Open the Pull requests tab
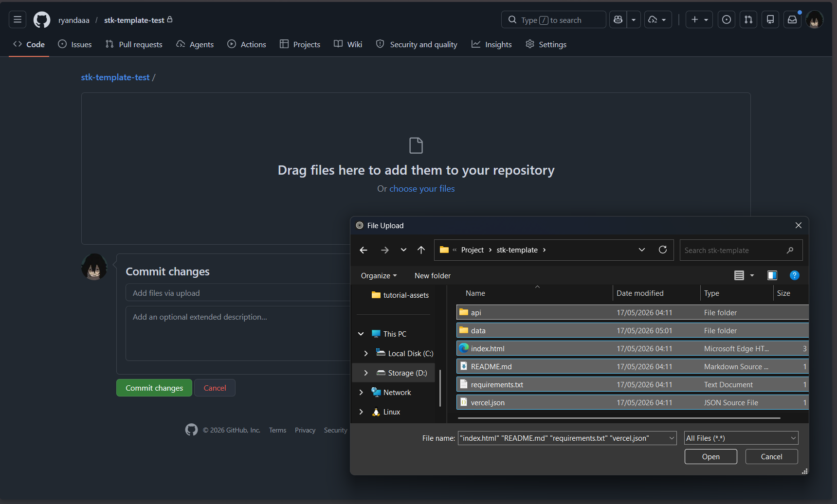 (134, 44)
